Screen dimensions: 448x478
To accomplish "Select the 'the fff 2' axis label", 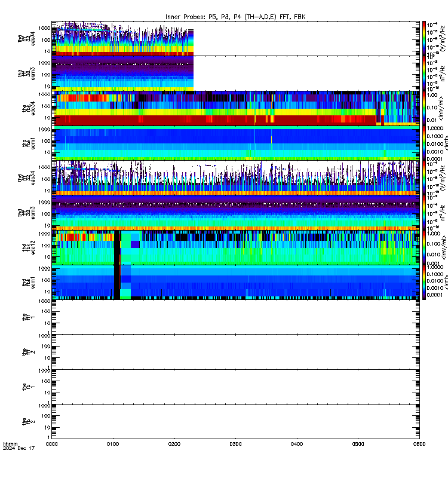I will 29,352.
